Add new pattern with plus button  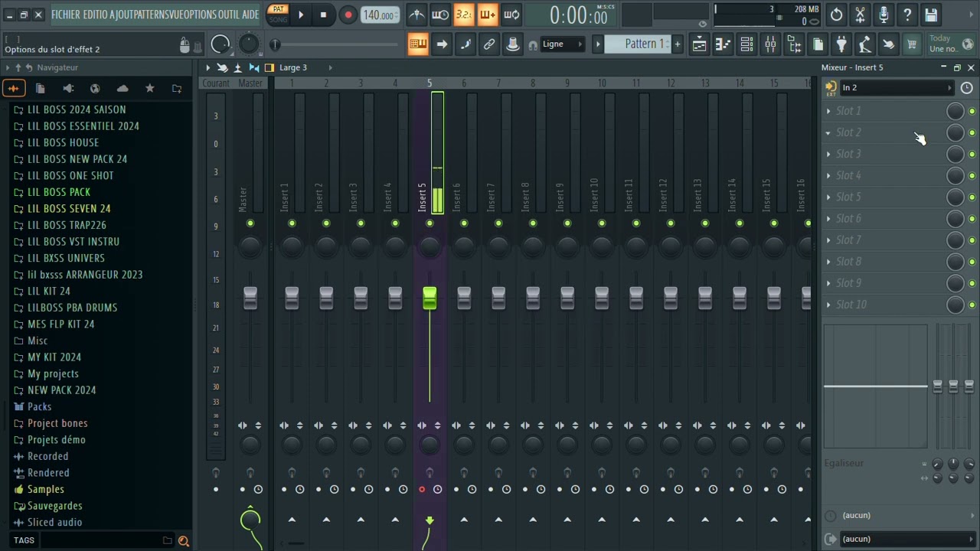677,44
